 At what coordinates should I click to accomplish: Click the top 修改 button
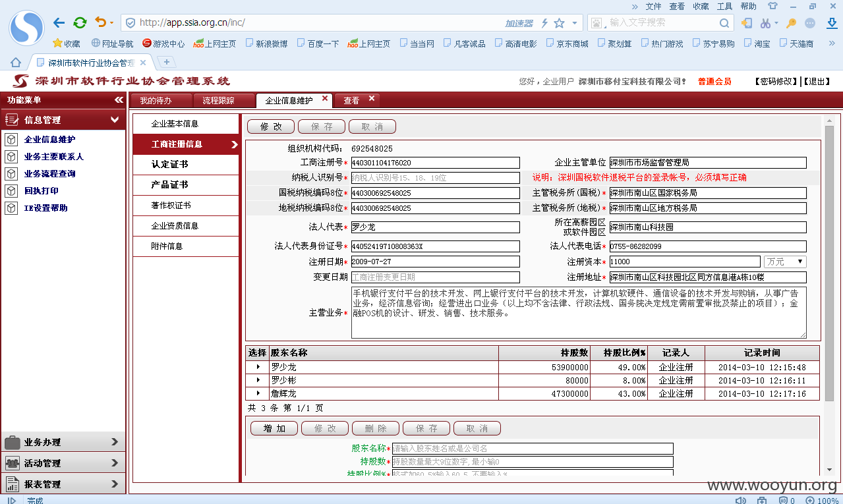tap(271, 126)
